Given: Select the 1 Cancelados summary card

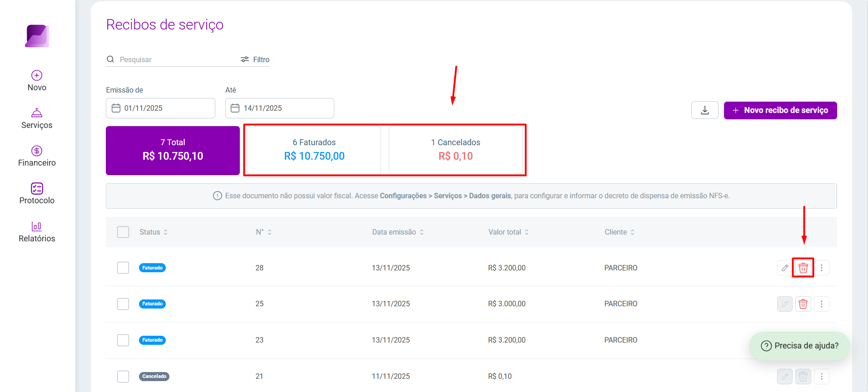Looking at the screenshot, I should (x=456, y=150).
